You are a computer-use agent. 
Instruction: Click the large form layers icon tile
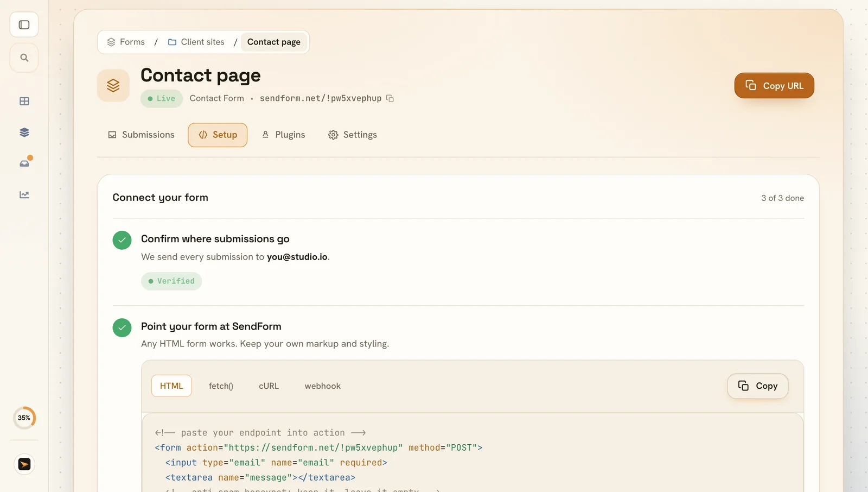point(113,85)
